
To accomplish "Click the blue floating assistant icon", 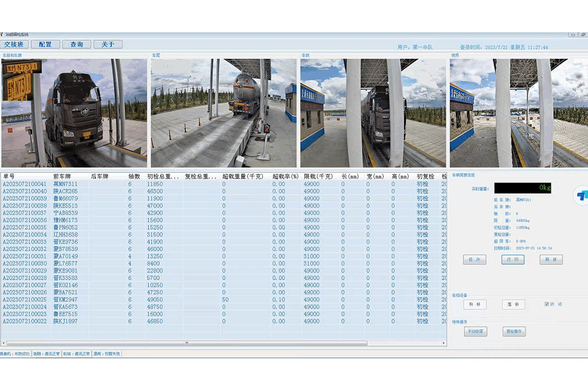I will (x=581, y=195).
